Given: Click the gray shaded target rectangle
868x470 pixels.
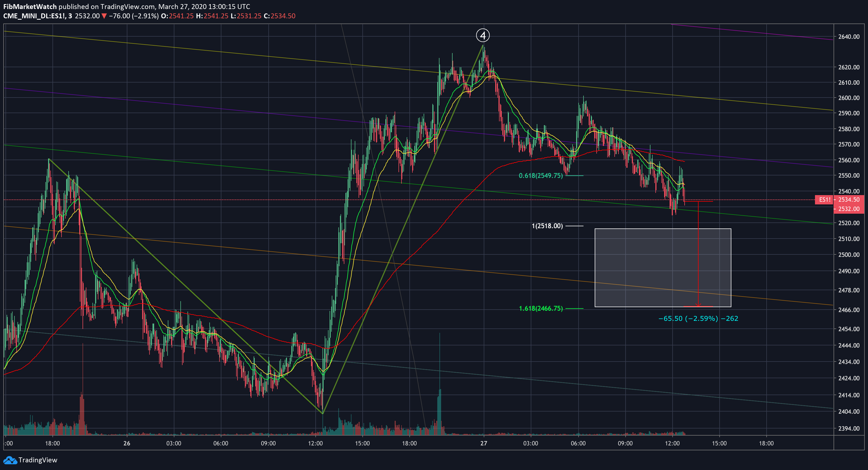Looking at the screenshot, I should pos(663,268).
